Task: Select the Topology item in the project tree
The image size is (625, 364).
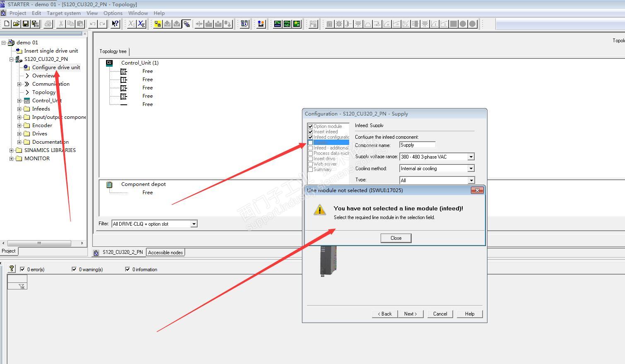Action: point(44,92)
